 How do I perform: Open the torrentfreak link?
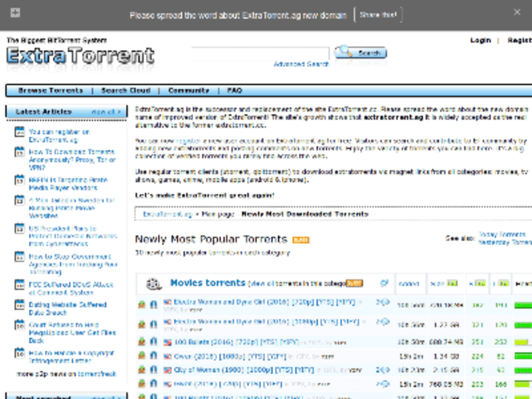coord(97,374)
